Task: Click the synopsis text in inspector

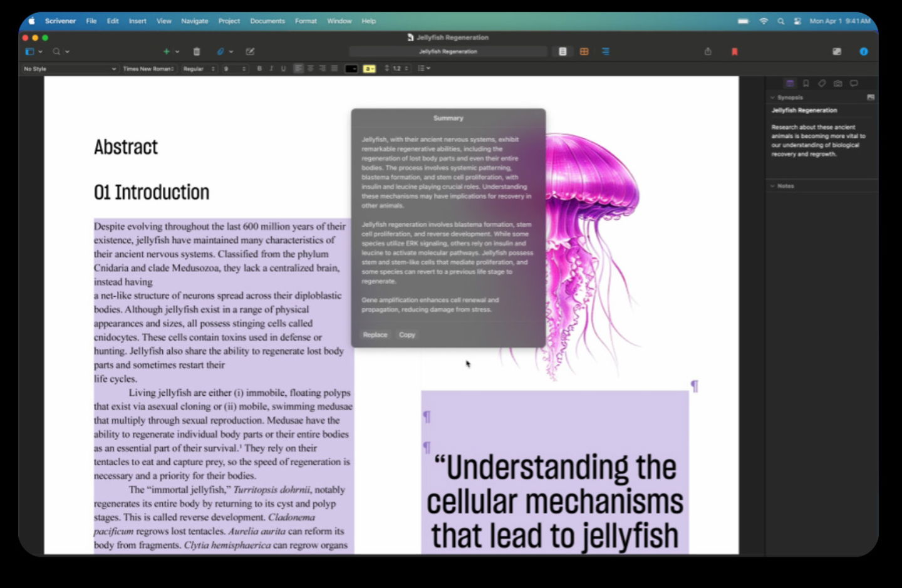Action: 818,140
